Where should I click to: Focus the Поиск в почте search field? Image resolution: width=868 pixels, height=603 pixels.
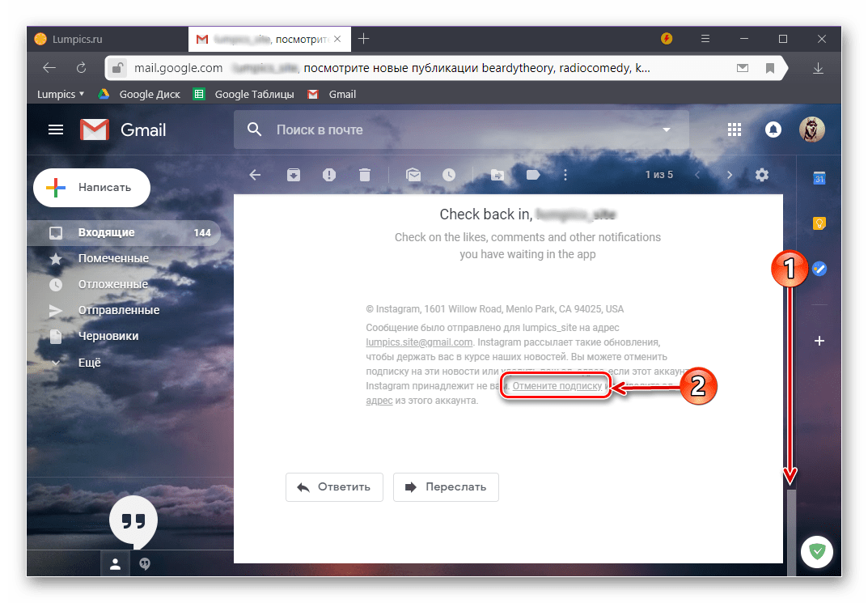click(x=462, y=130)
